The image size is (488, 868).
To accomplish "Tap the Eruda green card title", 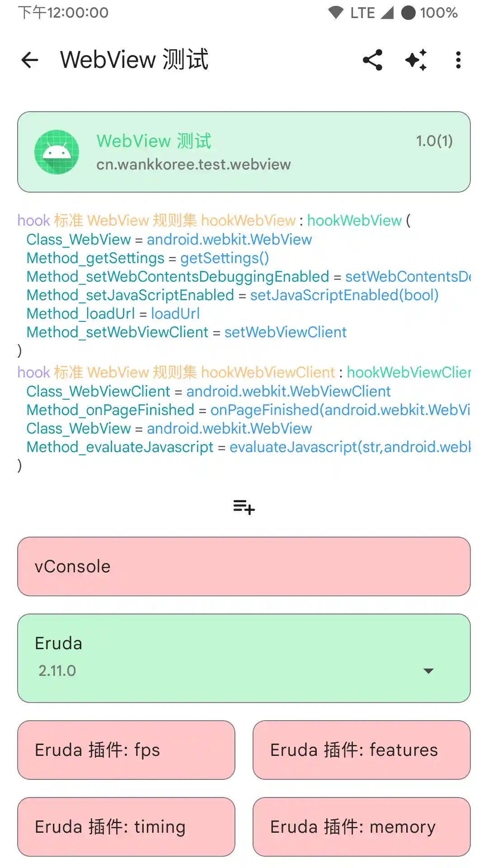I will coord(59,643).
